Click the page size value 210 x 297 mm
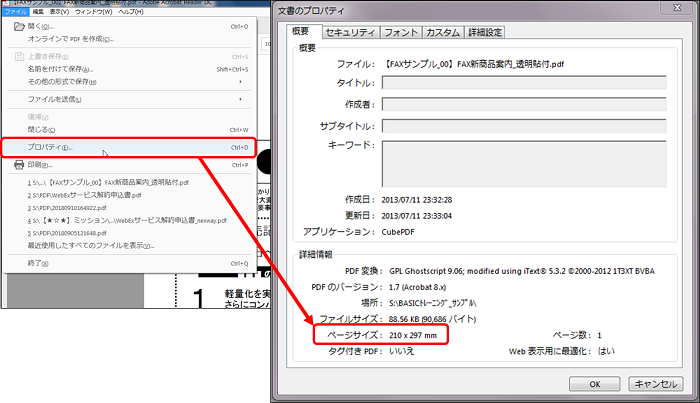The width and height of the screenshot is (700, 403). coord(413,335)
